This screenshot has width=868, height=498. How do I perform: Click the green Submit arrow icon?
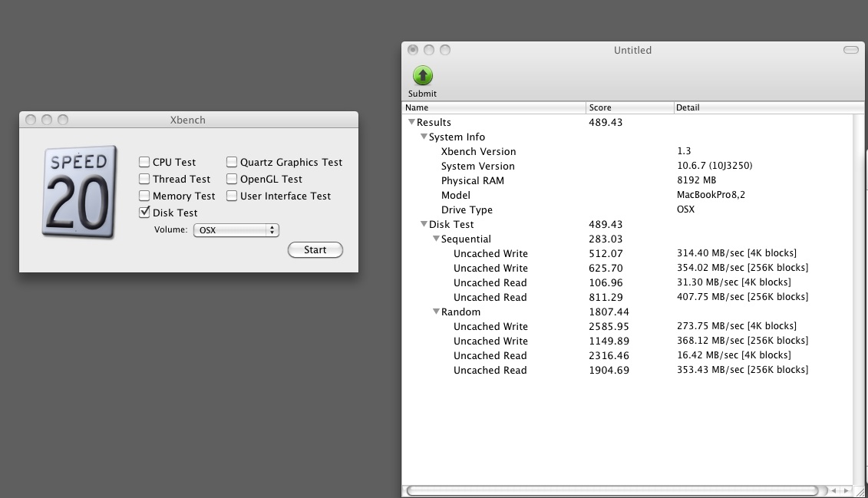coord(423,75)
